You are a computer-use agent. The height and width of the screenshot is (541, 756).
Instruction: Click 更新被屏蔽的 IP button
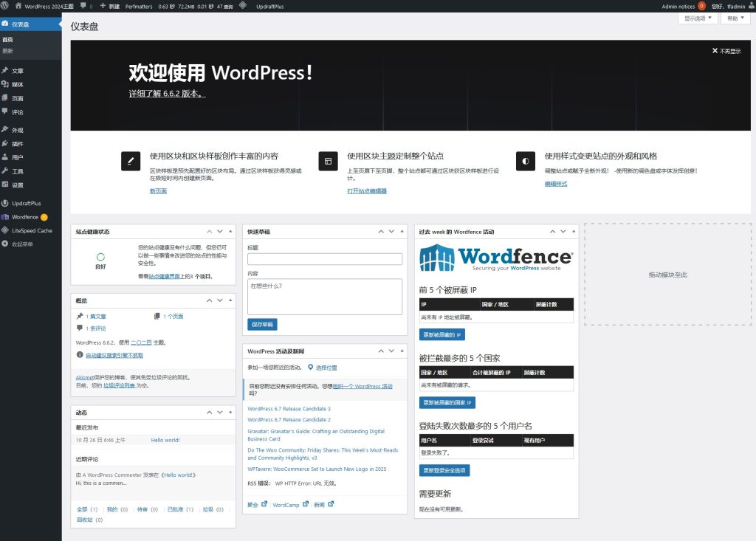tap(443, 334)
